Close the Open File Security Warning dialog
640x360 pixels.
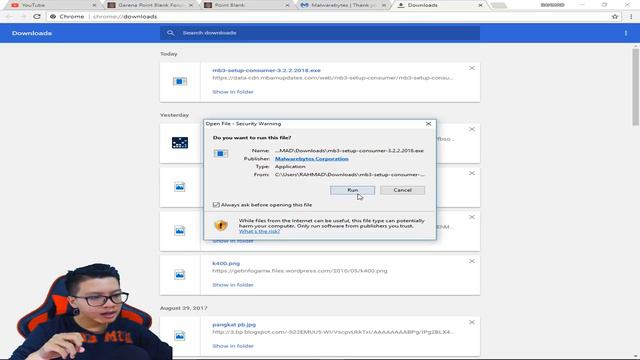428,124
